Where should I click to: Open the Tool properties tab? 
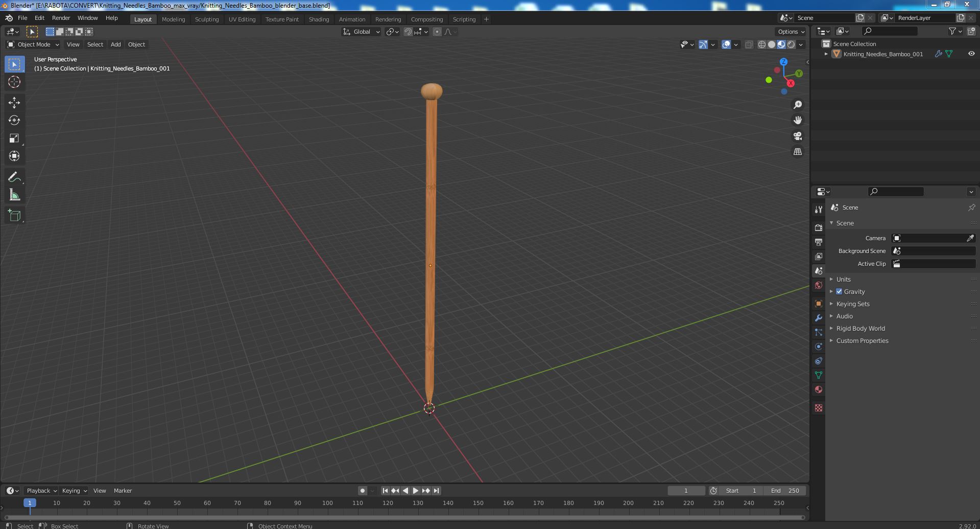(819, 210)
